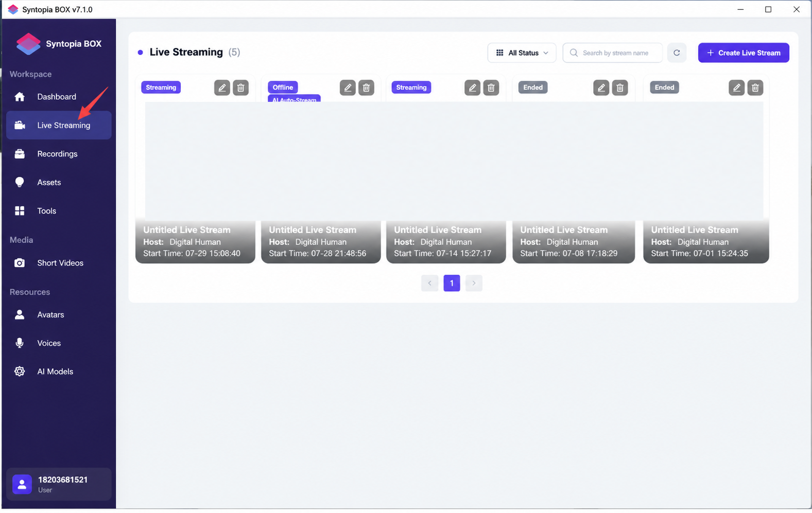Select page 1 in pagination
Viewport: 812px width, 513px height.
452,283
